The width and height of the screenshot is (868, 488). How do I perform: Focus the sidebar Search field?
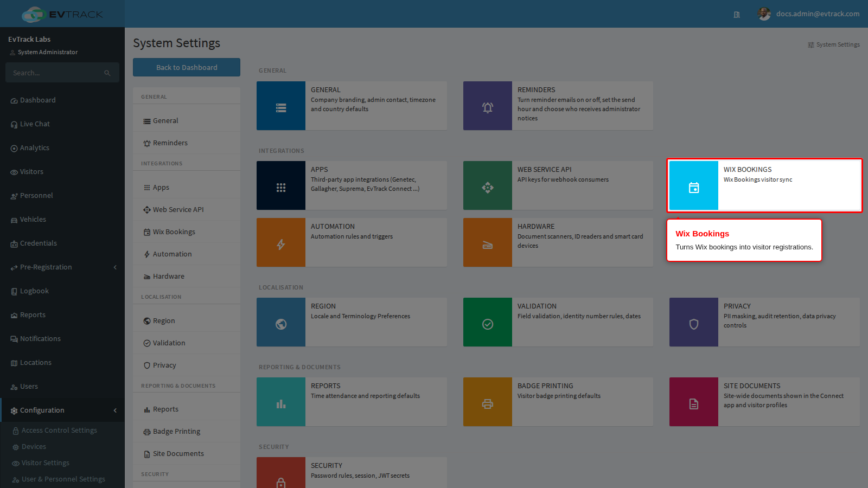pyautogui.click(x=62, y=73)
